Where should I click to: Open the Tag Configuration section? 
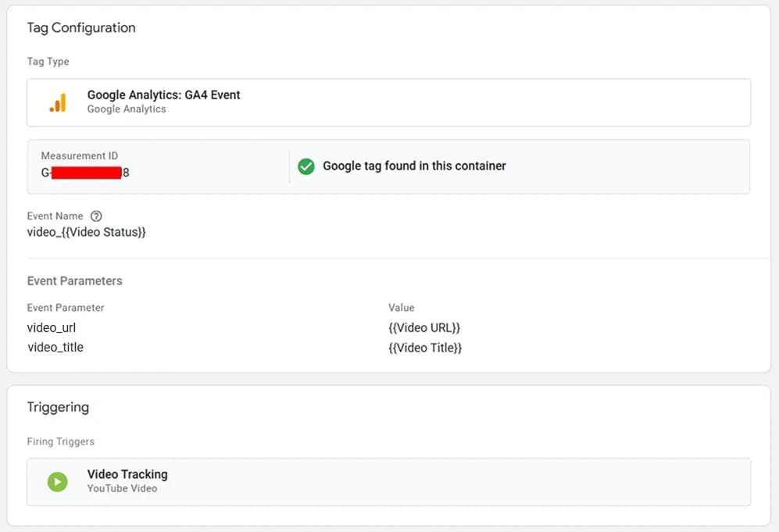pyautogui.click(x=81, y=27)
